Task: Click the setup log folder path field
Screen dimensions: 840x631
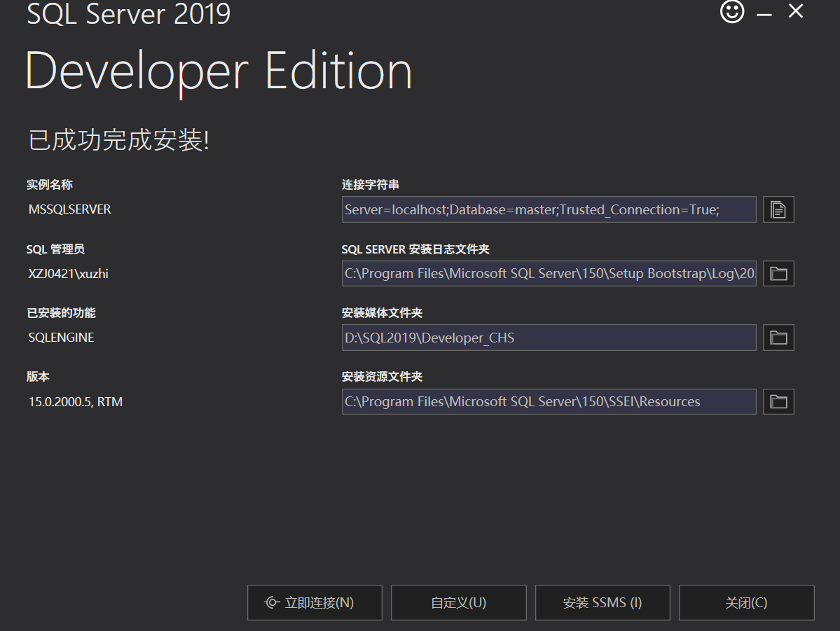Action: tap(549, 273)
